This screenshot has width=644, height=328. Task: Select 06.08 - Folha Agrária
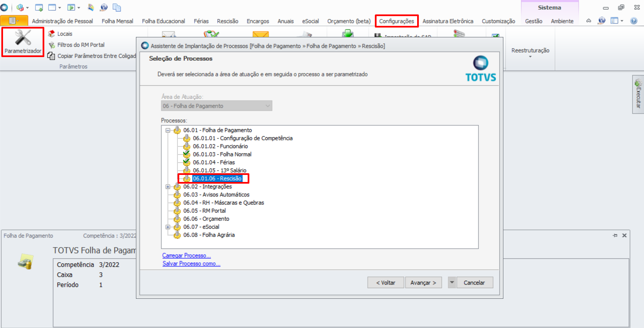(209, 235)
